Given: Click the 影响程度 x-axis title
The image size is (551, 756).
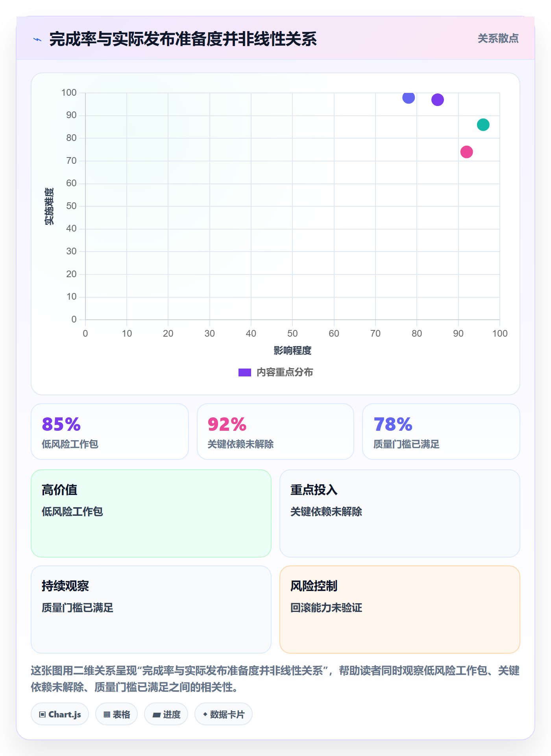Looking at the screenshot, I should click(292, 350).
